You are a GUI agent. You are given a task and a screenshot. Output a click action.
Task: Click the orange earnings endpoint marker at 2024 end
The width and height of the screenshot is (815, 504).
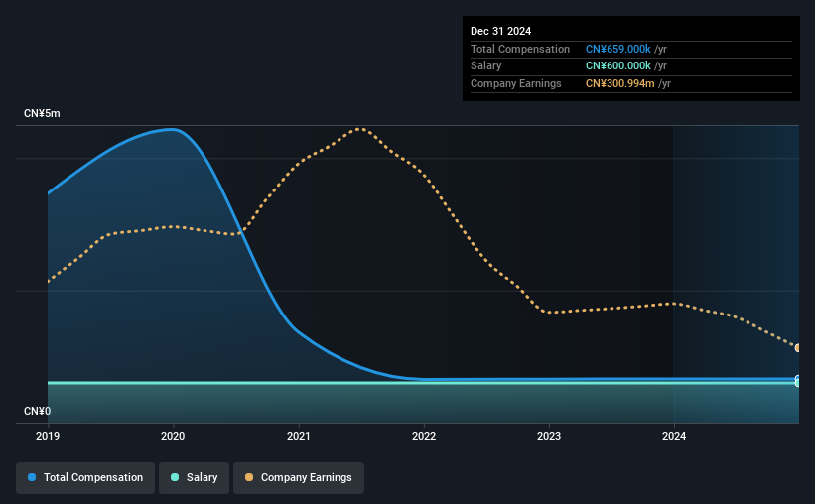click(x=798, y=348)
